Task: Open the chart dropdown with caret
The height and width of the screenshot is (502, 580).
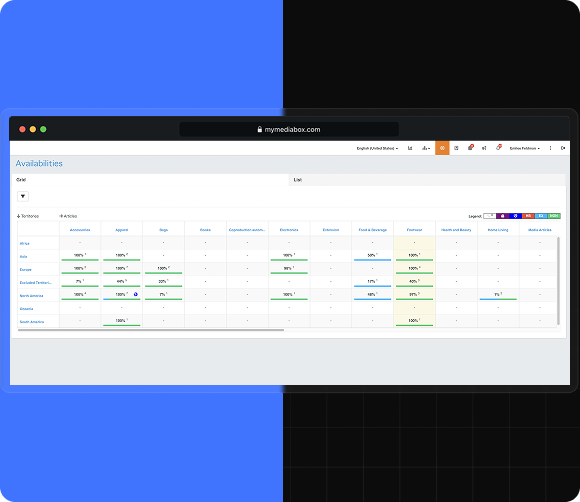Action: 426,148
